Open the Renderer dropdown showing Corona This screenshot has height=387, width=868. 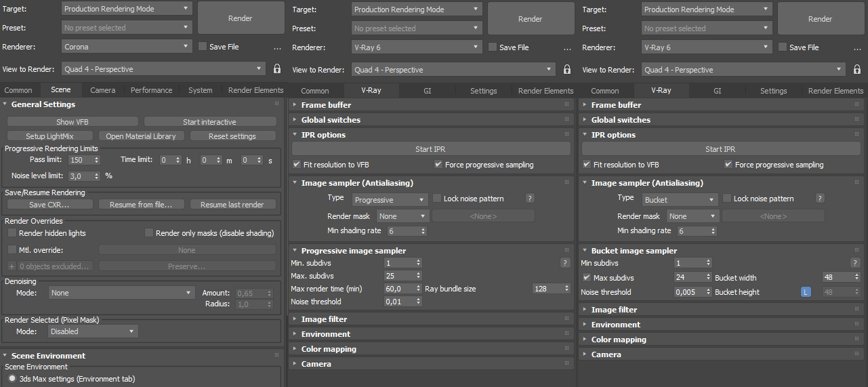pyautogui.click(x=127, y=47)
